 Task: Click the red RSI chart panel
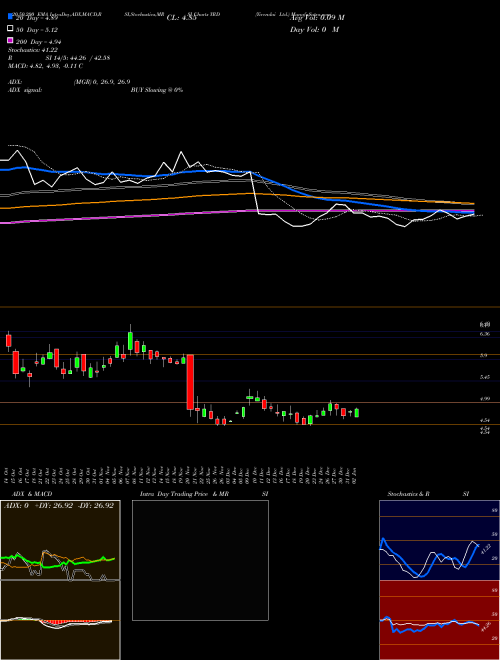point(439,620)
